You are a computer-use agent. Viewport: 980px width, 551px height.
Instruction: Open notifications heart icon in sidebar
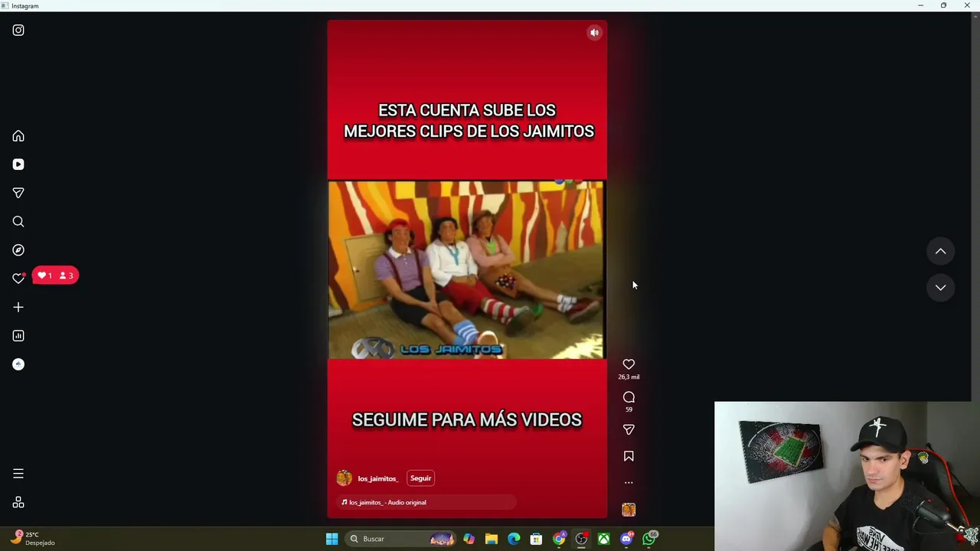[18, 279]
